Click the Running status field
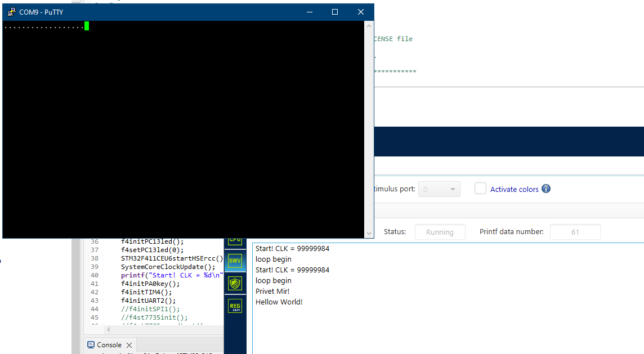This screenshot has width=644, height=354. pos(440,232)
